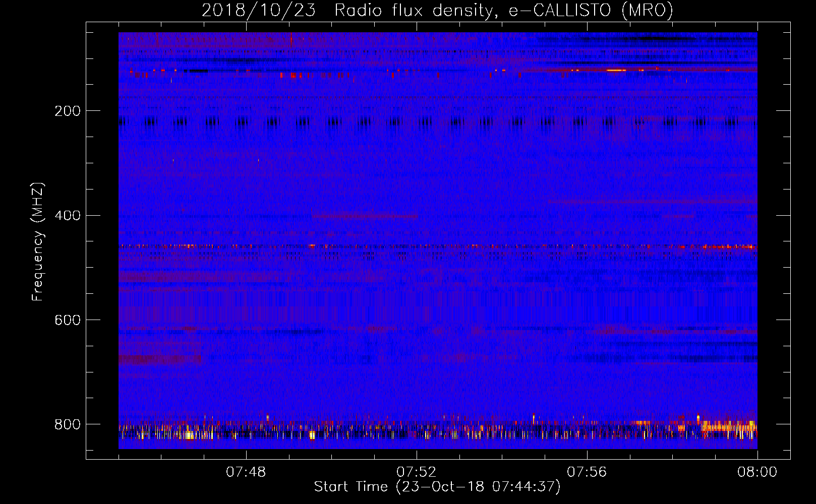The width and height of the screenshot is (816, 504).
Task: Click the 'Frequency (MHZ)' y-axis label
Action: pyautogui.click(x=38, y=242)
